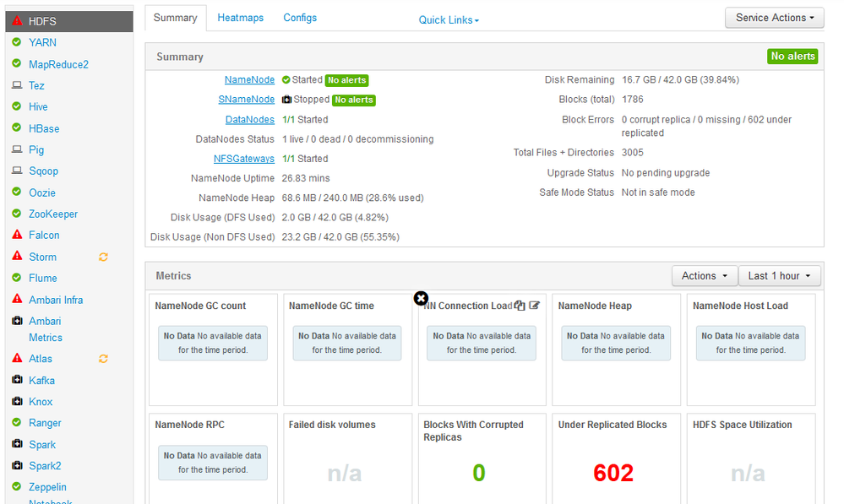The image size is (844, 504).
Task: Click the NameNode started green check icon
Action: coord(286,80)
